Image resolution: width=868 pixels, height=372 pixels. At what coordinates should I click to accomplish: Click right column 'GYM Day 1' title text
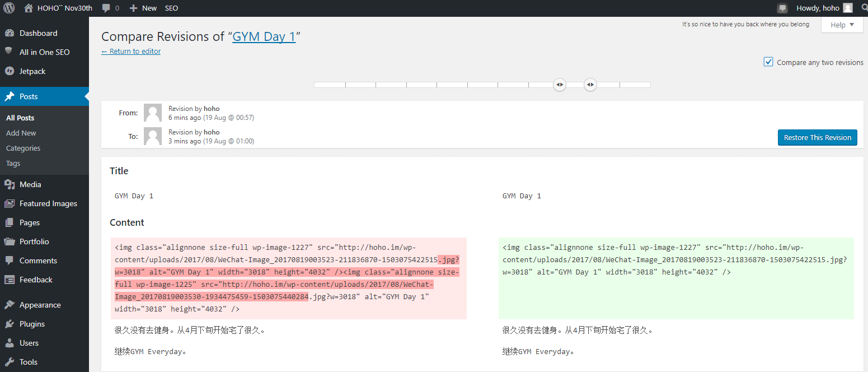[x=522, y=196]
